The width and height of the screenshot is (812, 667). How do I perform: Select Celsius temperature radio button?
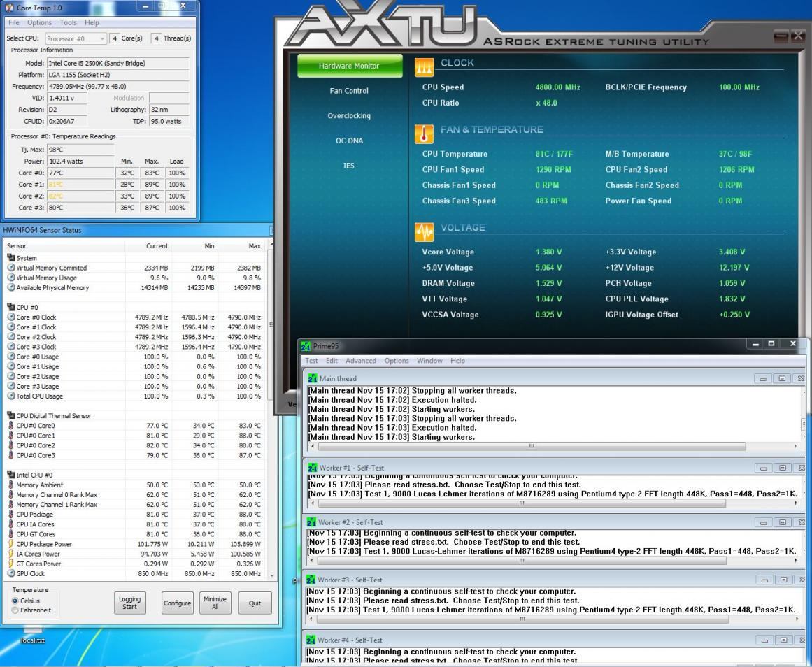15,601
